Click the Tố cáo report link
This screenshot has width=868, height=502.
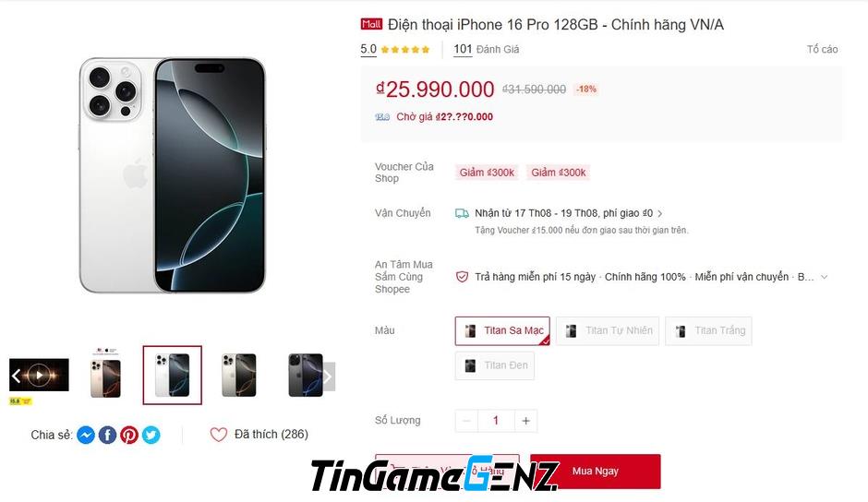pyautogui.click(x=822, y=49)
